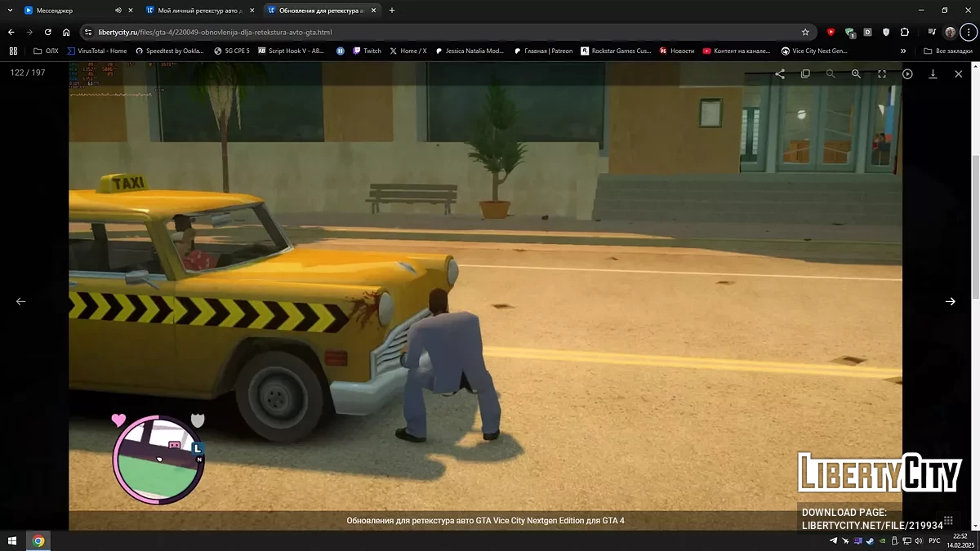Screen dimensions: 980x551
Task: Click the share icon in the gallery toolbar
Action: 780,73
